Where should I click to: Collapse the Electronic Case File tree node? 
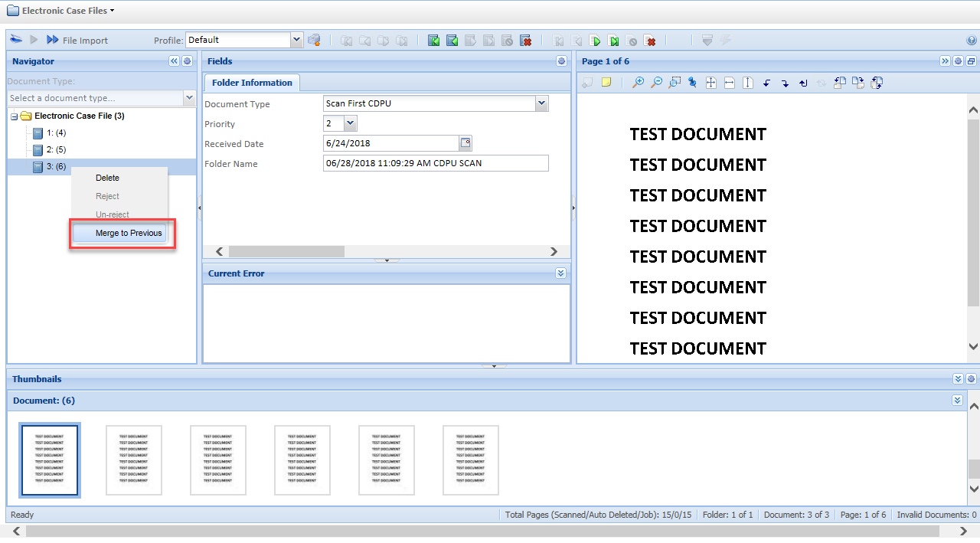(x=14, y=116)
